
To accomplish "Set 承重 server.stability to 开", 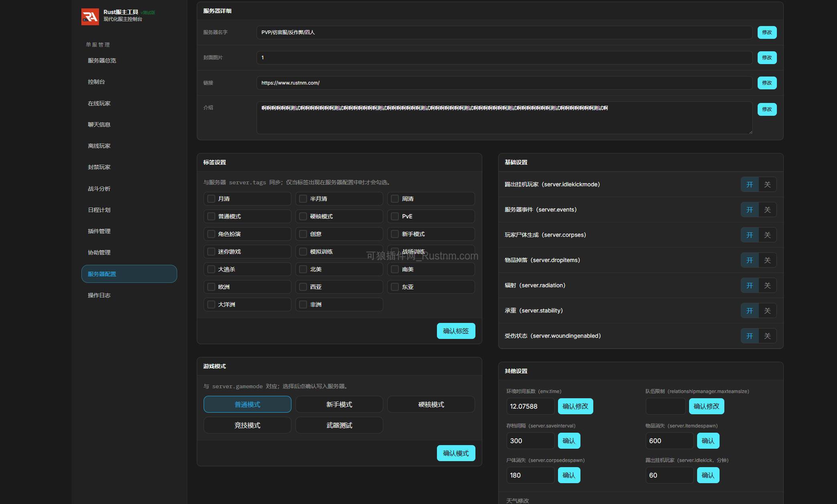I will tap(750, 311).
